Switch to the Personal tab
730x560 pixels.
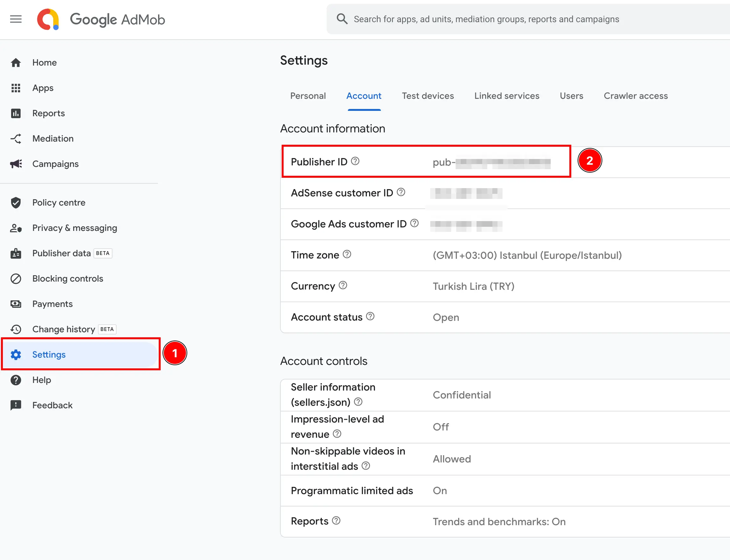tap(308, 96)
